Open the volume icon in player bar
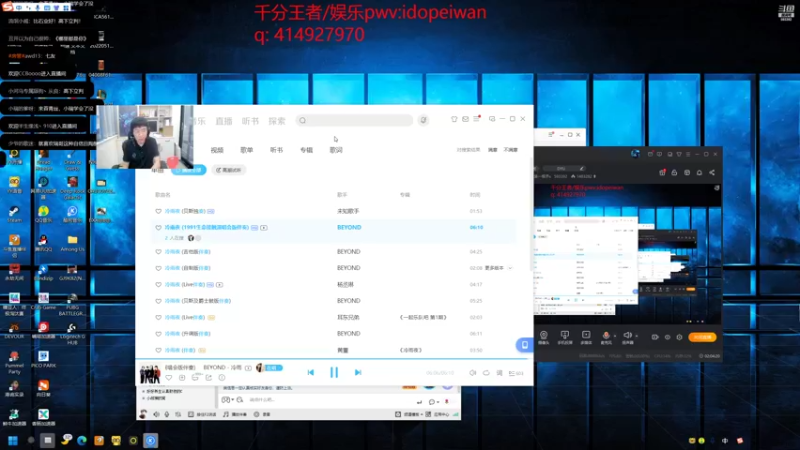This screenshot has height=450, width=800. point(473,373)
